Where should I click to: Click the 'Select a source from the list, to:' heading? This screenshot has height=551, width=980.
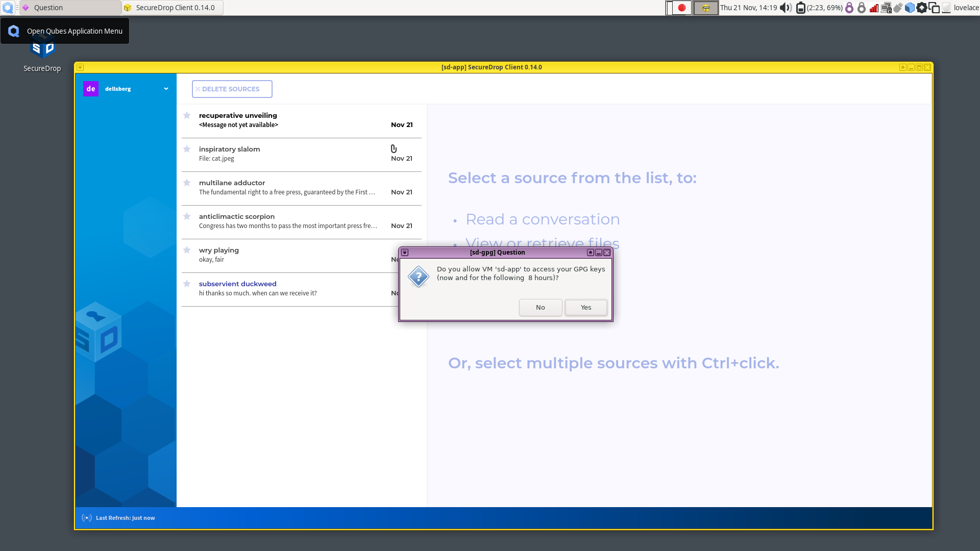[572, 178]
